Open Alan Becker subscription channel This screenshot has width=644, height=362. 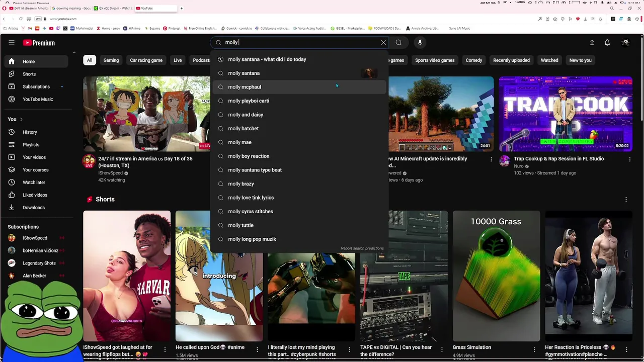click(35, 276)
